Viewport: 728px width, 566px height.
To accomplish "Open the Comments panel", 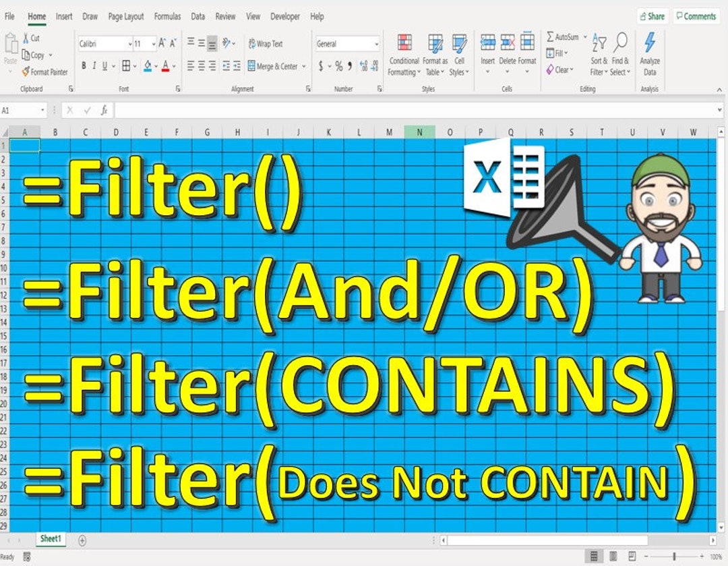I will click(696, 16).
